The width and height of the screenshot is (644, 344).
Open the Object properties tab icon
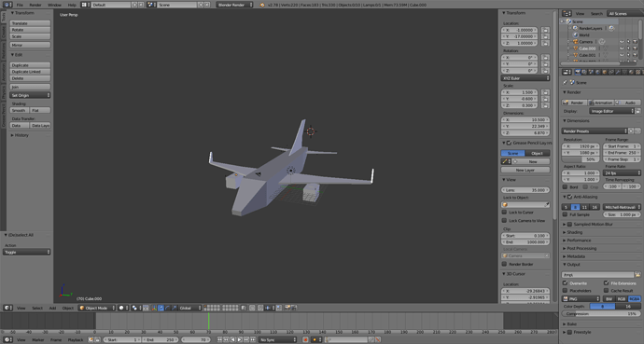[x=605, y=72]
